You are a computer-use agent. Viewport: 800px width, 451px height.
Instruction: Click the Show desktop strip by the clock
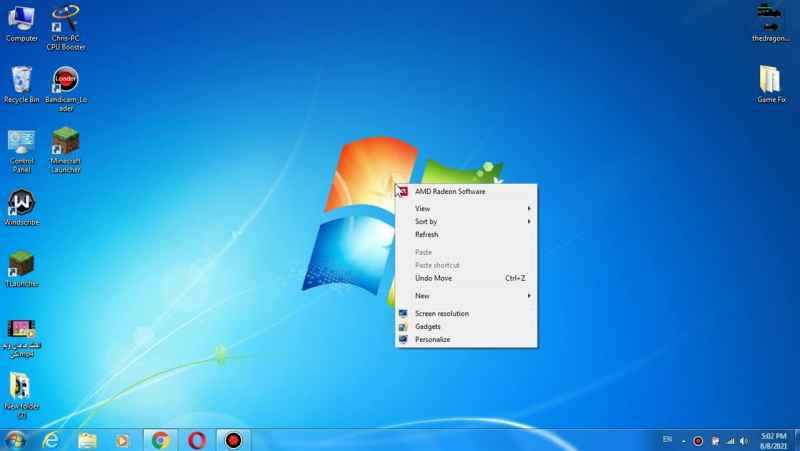coord(797,440)
